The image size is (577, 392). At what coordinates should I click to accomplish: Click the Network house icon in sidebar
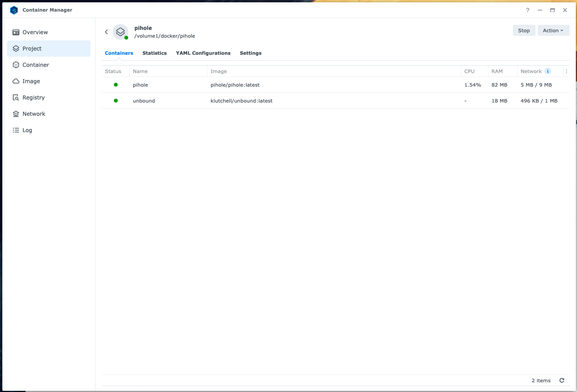[16, 114]
